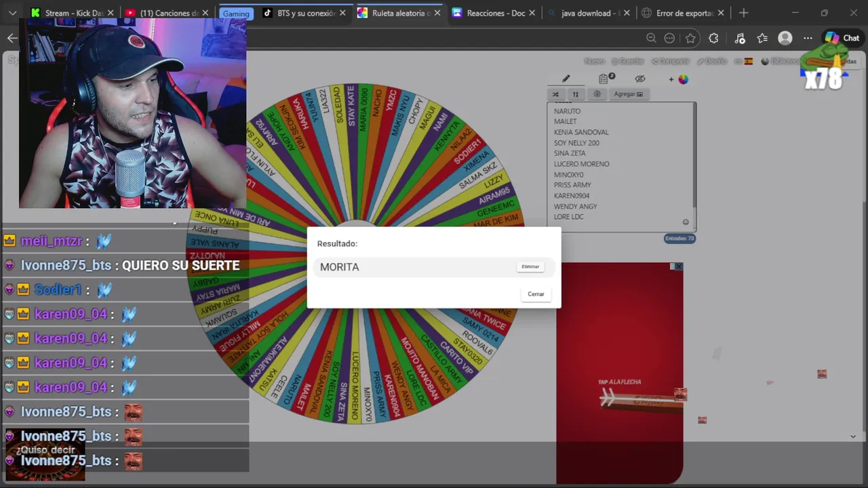Click Diseño in the wheel site menu
This screenshot has height=488, width=868.
(712, 61)
